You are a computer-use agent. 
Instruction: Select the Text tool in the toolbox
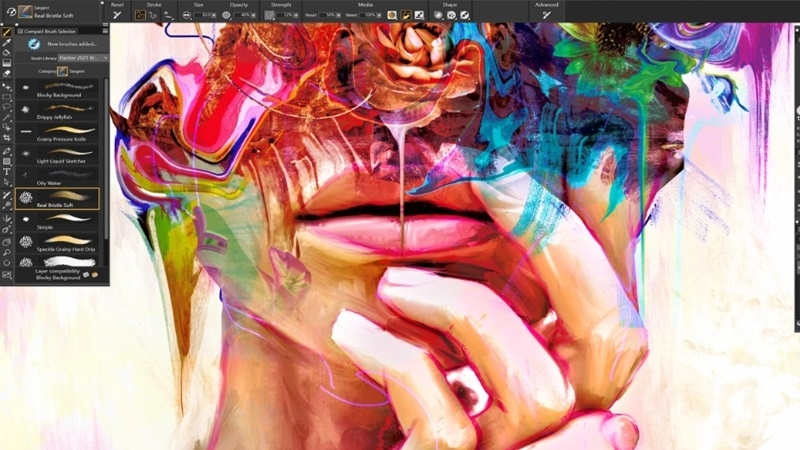pyautogui.click(x=7, y=171)
